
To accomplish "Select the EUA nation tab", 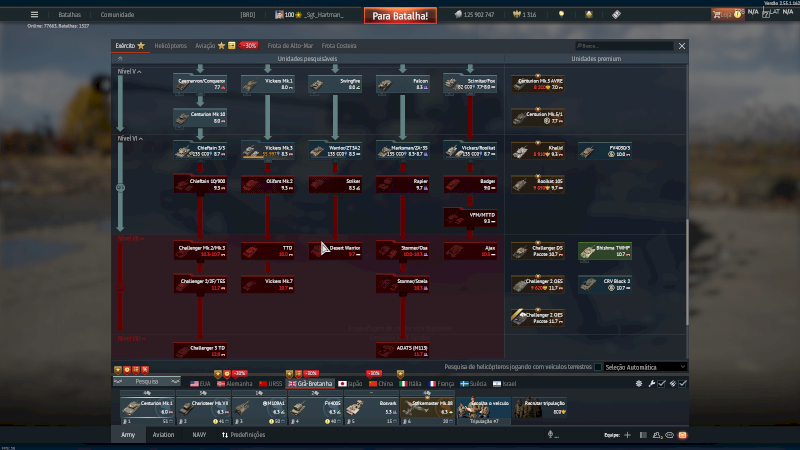I will point(200,384).
